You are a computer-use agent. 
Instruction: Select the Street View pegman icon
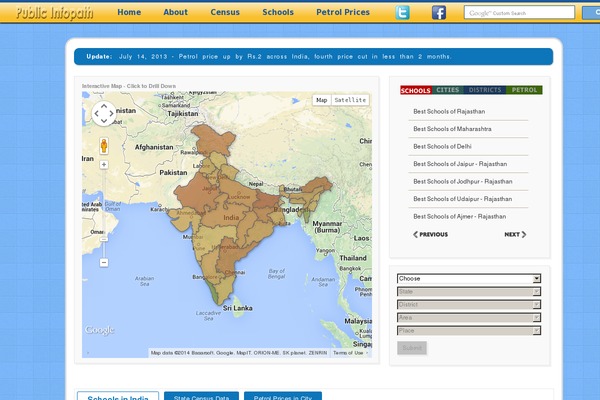(104, 146)
